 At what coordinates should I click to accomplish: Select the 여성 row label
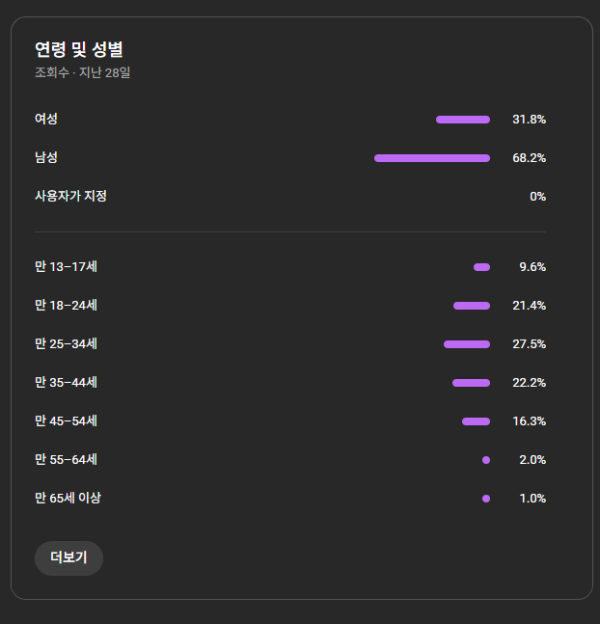coord(46,119)
